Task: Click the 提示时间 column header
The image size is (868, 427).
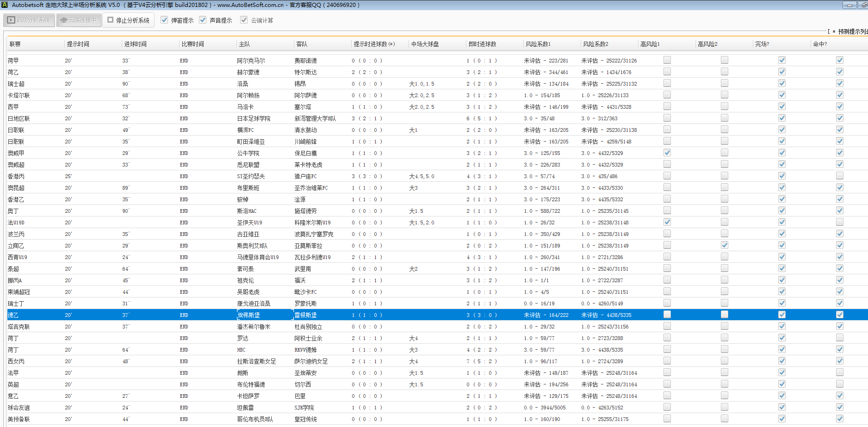Action: click(x=78, y=44)
